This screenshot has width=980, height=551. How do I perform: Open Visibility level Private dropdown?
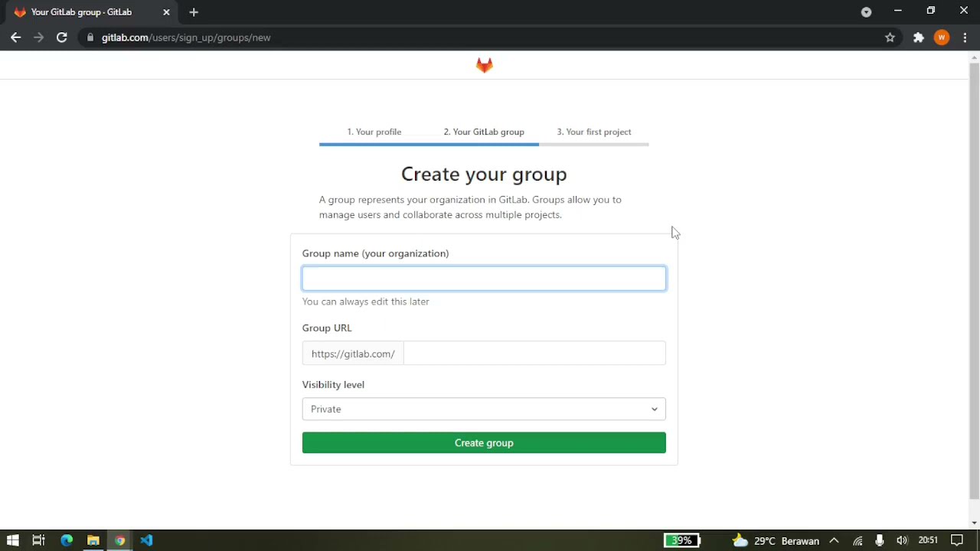(484, 409)
